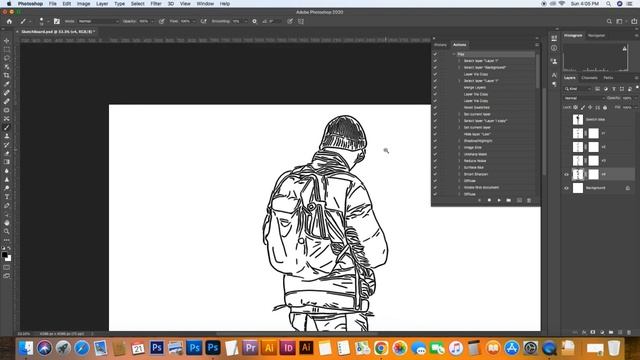The width and height of the screenshot is (640, 360).
Task: Open the Brush Settings panel icon
Action: click(x=57, y=21)
